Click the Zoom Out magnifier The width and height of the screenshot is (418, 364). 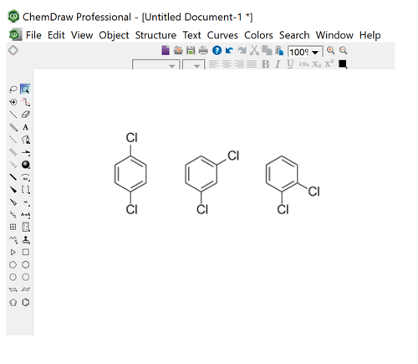pyautogui.click(x=343, y=50)
